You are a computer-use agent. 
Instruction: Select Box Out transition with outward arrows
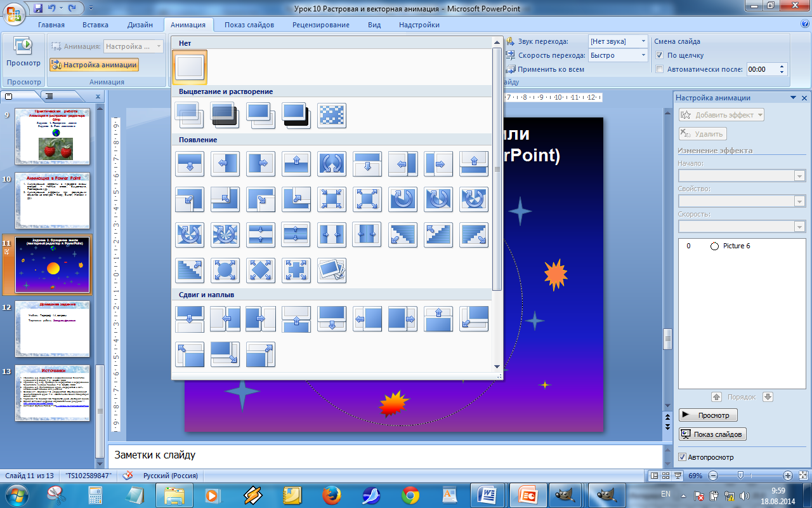[367, 199]
